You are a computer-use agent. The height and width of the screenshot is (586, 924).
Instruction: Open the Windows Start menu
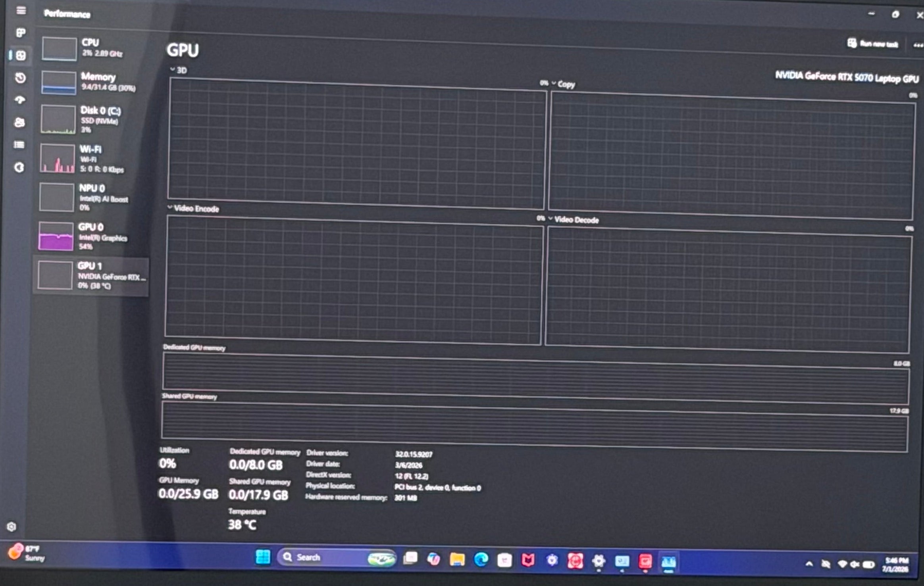point(263,557)
